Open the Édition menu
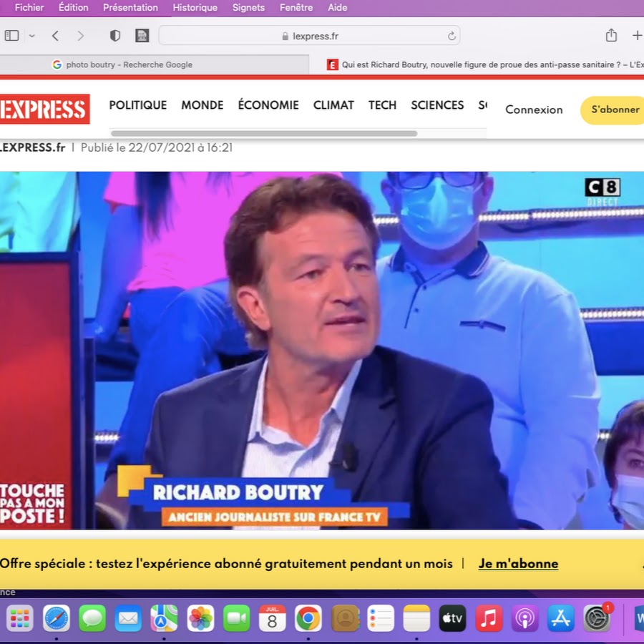 click(x=73, y=7)
